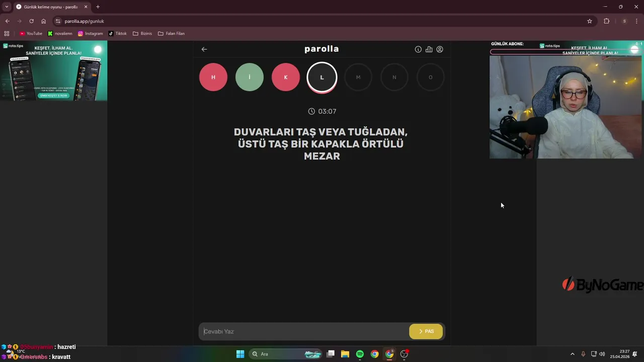Screen dimensions: 644x362
Task: Bookmark this page with the star
Action: 590,21
